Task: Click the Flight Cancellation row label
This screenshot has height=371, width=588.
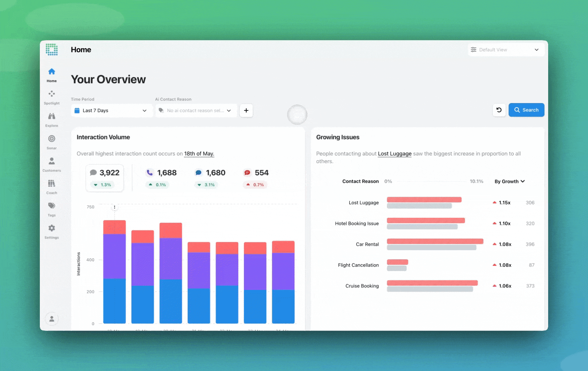Action: point(358,265)
